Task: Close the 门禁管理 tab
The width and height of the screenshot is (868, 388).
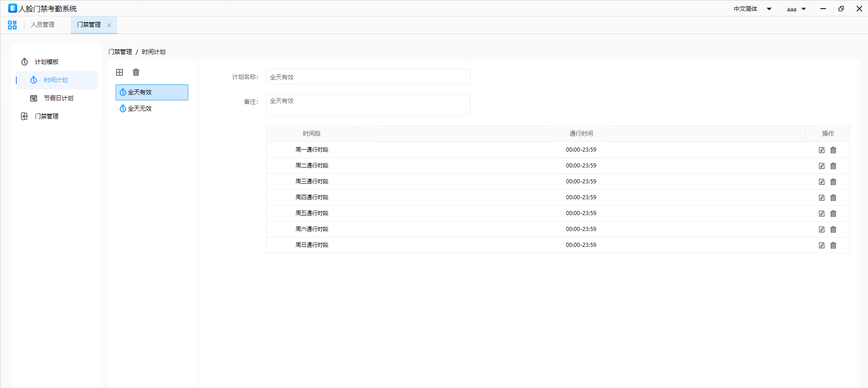Action: click(x=109, y=25)
